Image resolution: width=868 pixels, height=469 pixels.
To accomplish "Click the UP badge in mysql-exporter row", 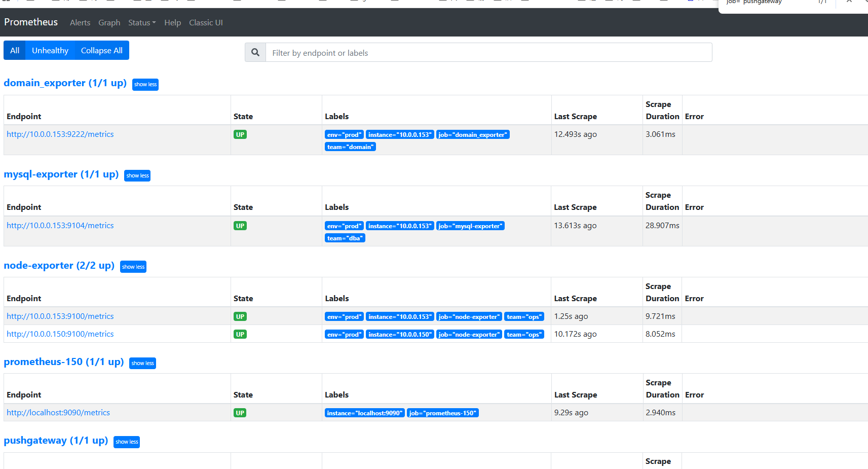I will tap(240, 226).
